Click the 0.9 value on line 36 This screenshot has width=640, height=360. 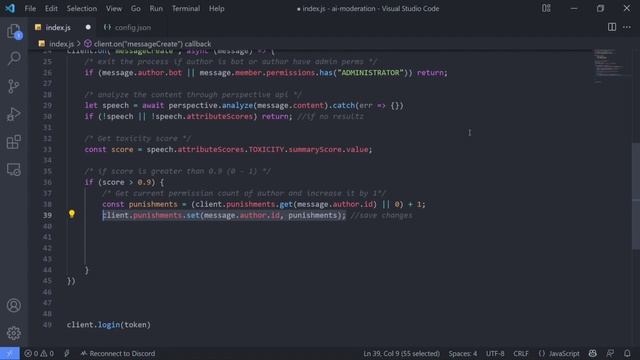144,182
